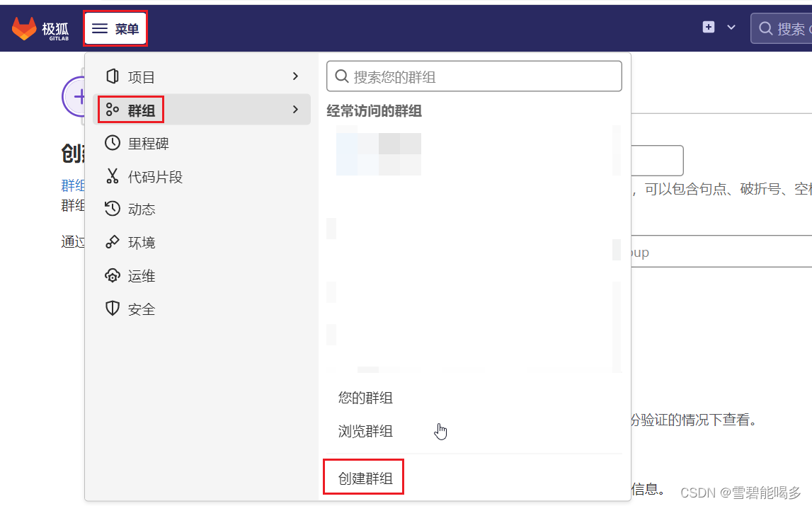Open 浏览群组 link
Viewport: 812px width, 506px height.
coord(365,431)
